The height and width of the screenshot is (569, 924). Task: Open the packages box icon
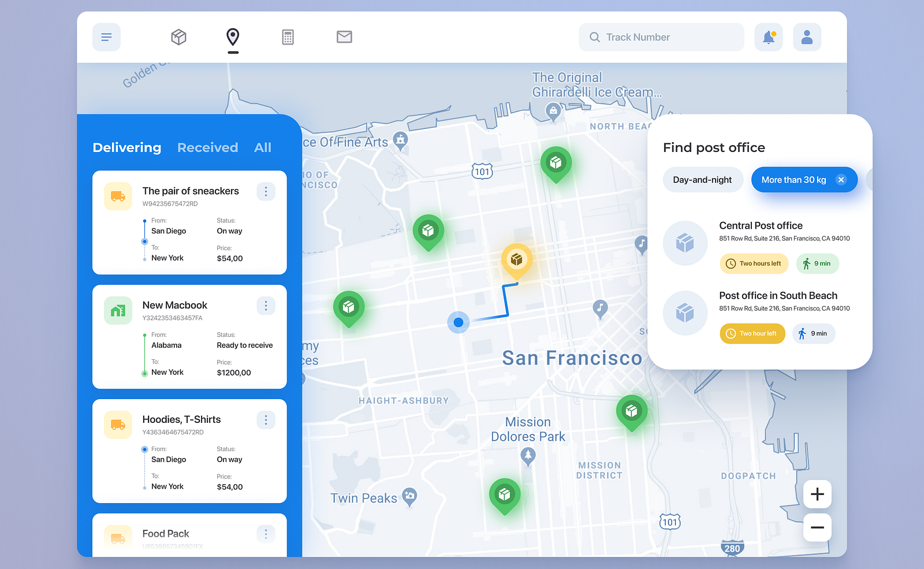click(178, 37)
